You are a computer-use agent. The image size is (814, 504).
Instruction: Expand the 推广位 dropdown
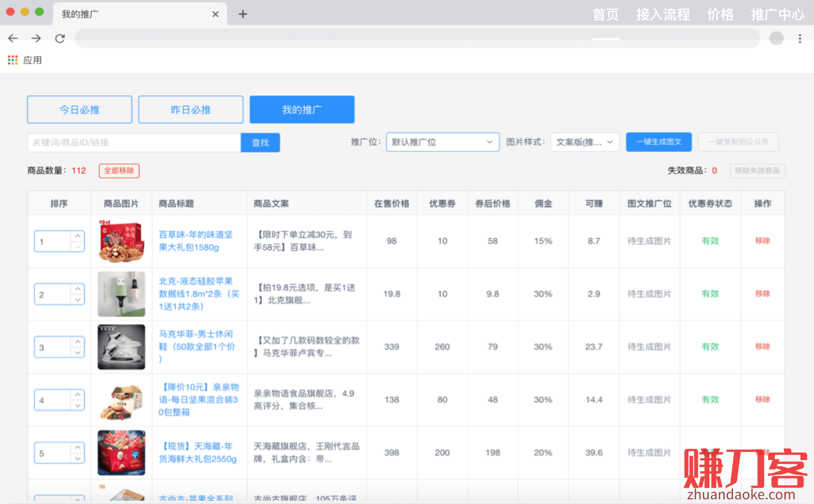pos(442,142)
